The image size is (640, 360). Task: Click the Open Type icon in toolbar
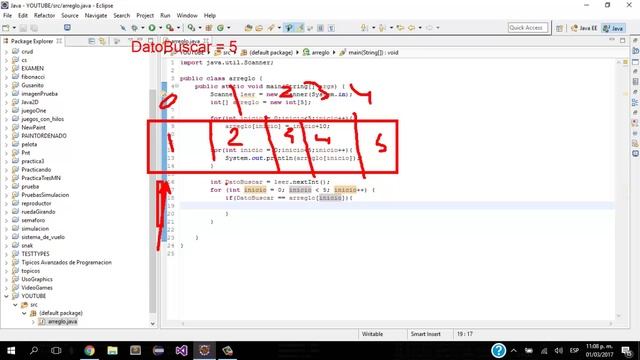(x=248, y=28)
